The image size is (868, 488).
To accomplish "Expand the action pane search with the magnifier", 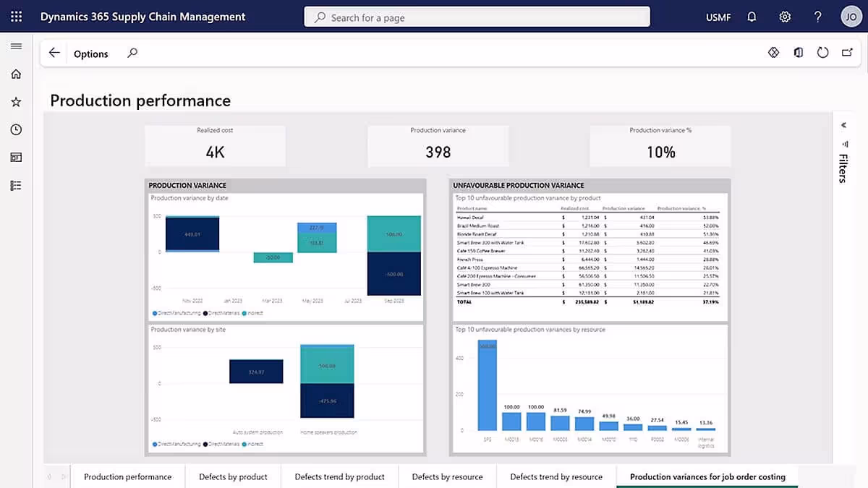I will click(132, 53).
